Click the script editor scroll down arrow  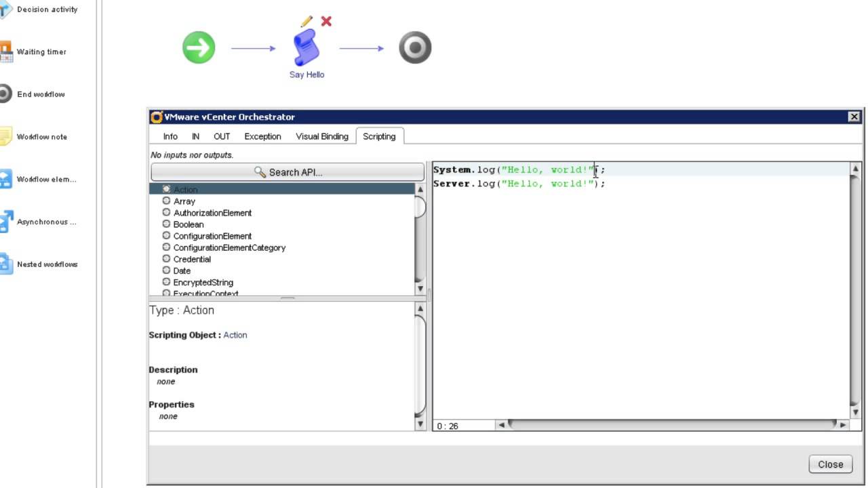pyautogui.click(x=856, y=413)
